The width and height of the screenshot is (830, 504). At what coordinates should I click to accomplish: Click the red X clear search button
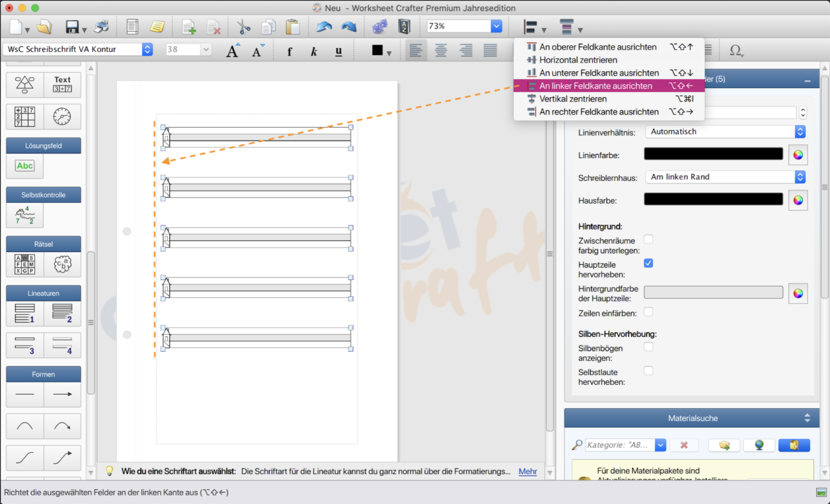pos(683,445)
